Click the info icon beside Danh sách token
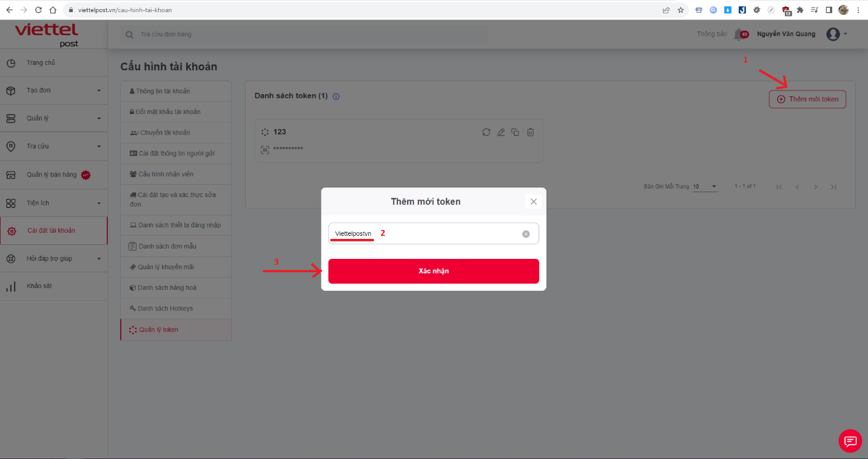Image resolution: width=868 pixels, height=459 pixels. tap(336, 96)
